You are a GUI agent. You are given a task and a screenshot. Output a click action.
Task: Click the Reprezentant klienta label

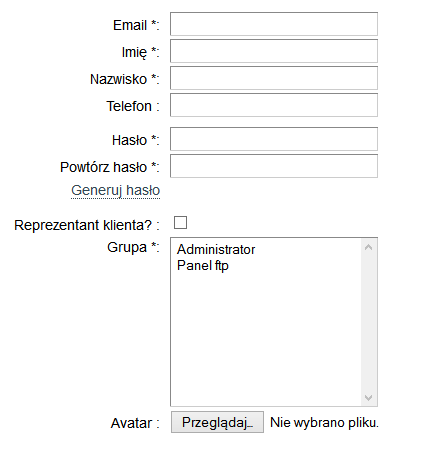point(87,225)
